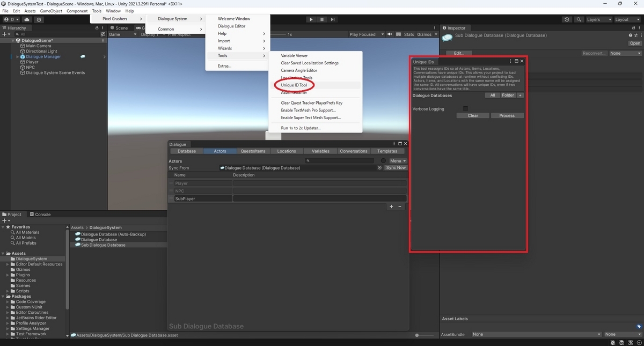Click the cloud services icon
This screenshot has height=346, width=644.
(x=26, y=19)
